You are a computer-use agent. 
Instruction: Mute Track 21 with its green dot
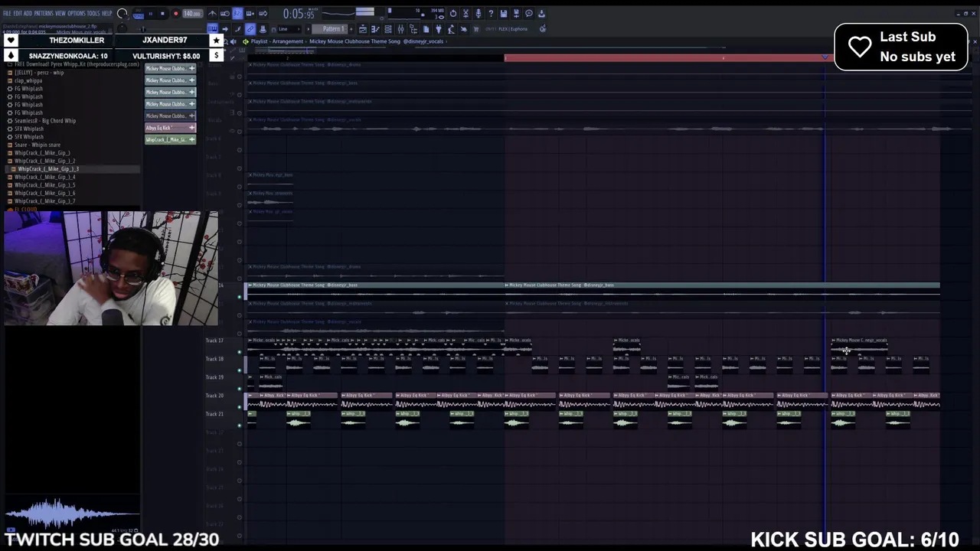click(240, 425)
